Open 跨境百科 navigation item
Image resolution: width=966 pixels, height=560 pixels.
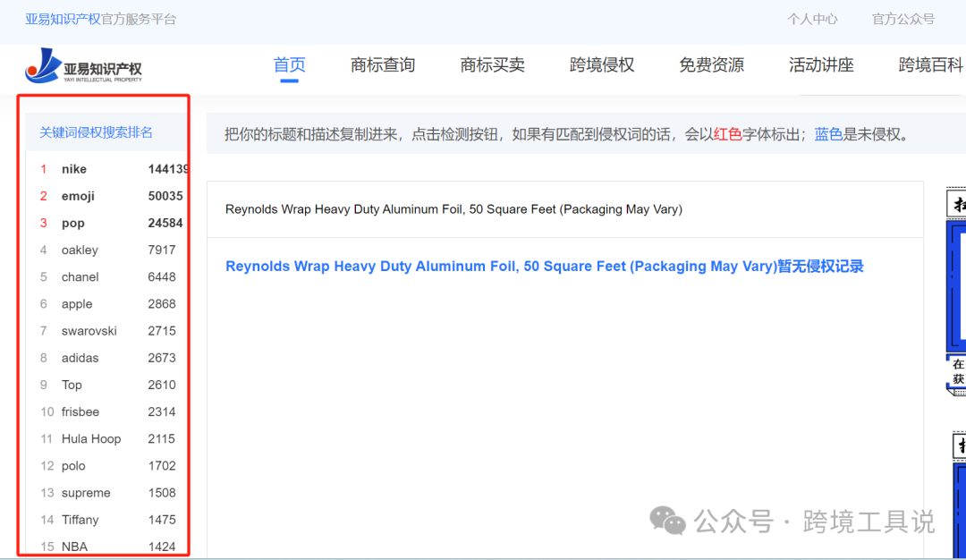930,64
